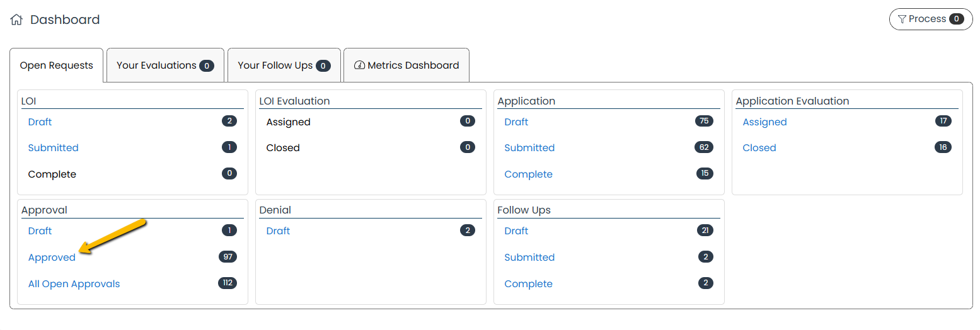Click the Follow Ups section heading
The height and width of the screenshot is (330, 980).
[x=524, y=210]
